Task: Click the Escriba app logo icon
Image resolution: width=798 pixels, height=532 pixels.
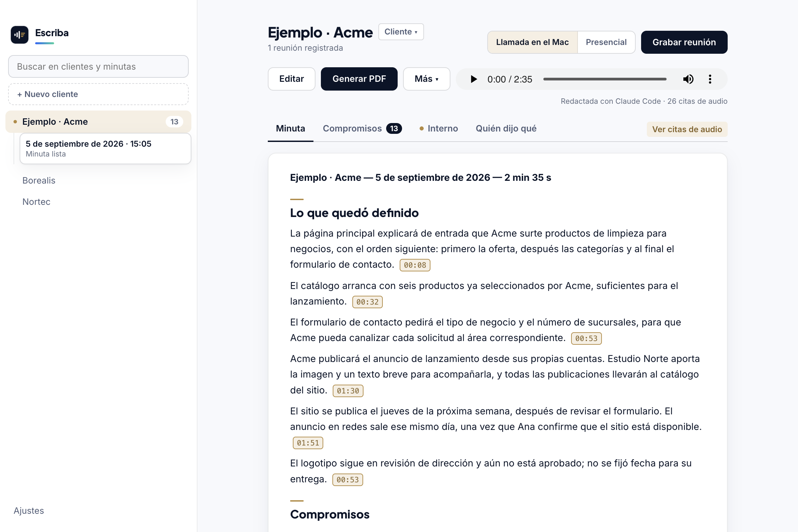Action: click(x=19, y=34)
